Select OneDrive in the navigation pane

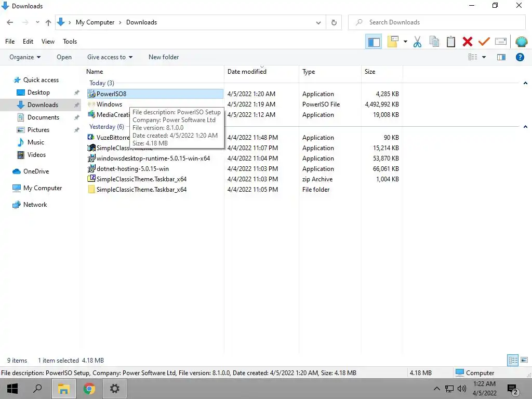pos(36,171)
